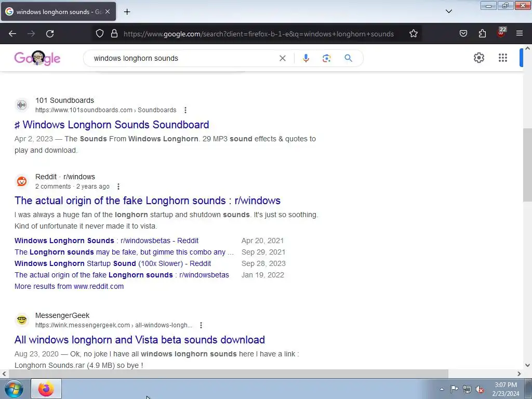The width and height of the screenshot is (532, 399).
Task: Open the Windows Start menu orb
Action: (x=14, y=389)
